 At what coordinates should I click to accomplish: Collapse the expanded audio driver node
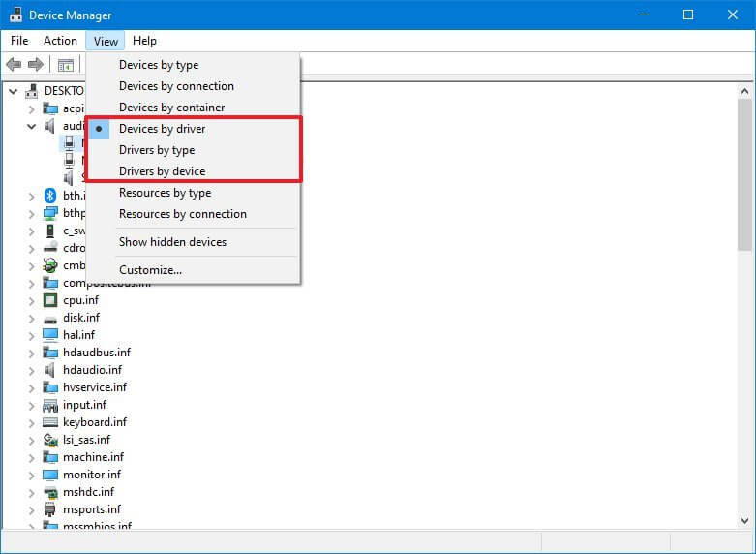[x=31, y=127]
